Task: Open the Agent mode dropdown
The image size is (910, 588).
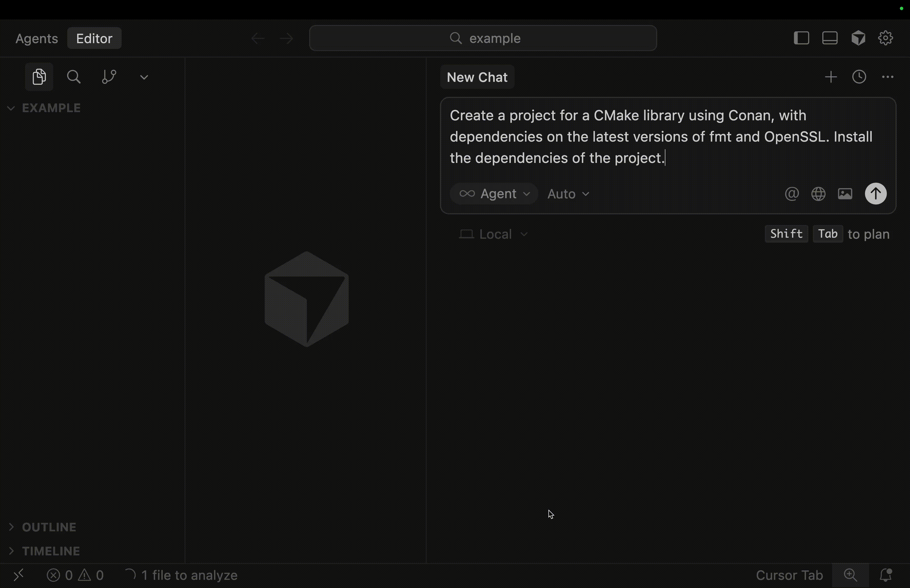Action: (494, 193)
